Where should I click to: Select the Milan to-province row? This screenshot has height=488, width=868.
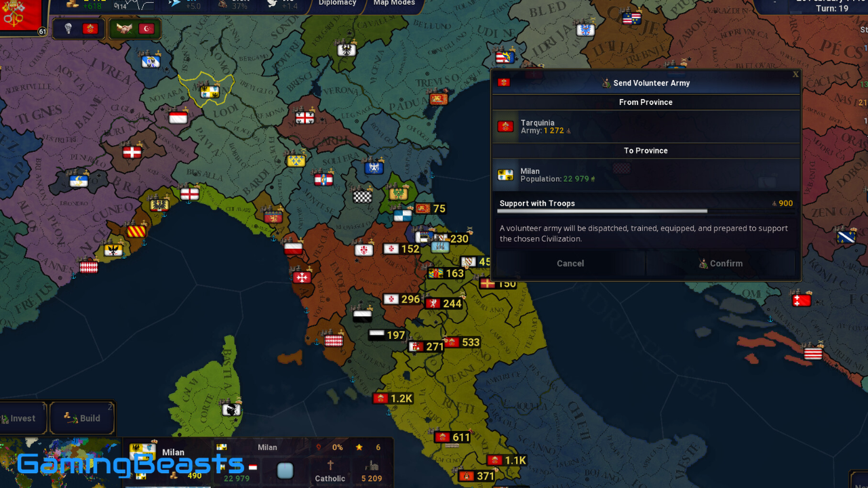646,175
